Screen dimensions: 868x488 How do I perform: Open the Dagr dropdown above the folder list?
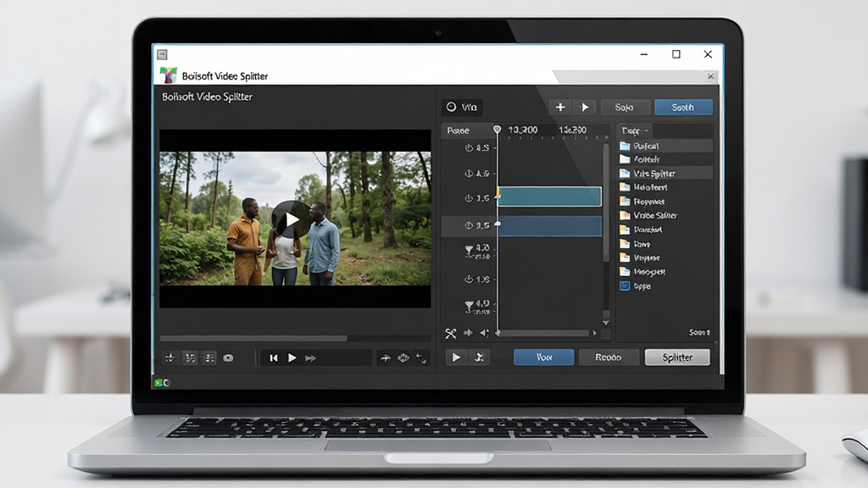tap(634, 130)
